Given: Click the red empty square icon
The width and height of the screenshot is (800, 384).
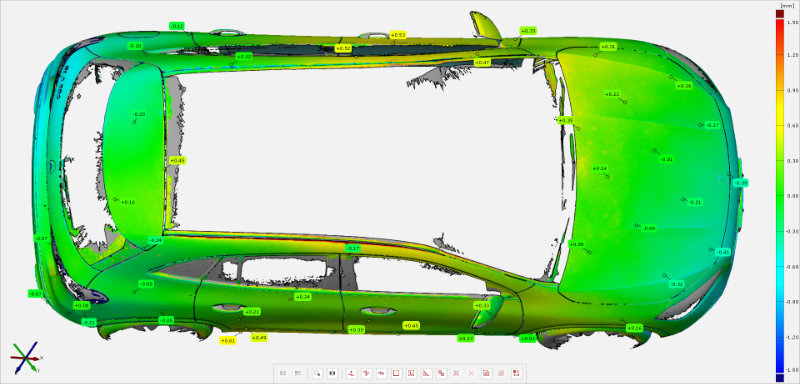Looking at the screenshot, I should (x=396, y=373).
